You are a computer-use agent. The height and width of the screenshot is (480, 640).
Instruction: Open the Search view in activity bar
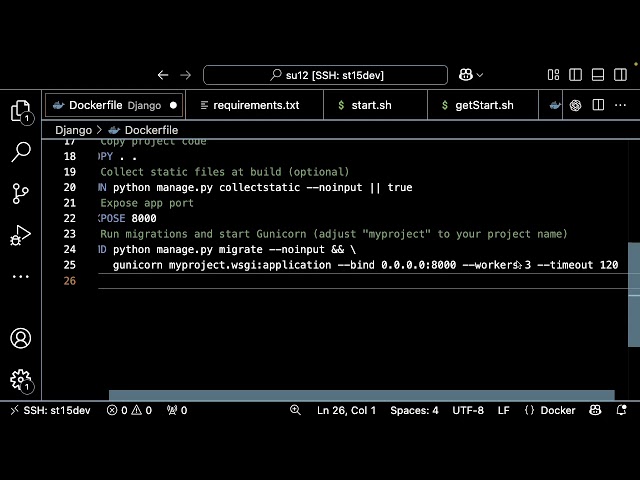pyautogui.click(x=20, y=152)
